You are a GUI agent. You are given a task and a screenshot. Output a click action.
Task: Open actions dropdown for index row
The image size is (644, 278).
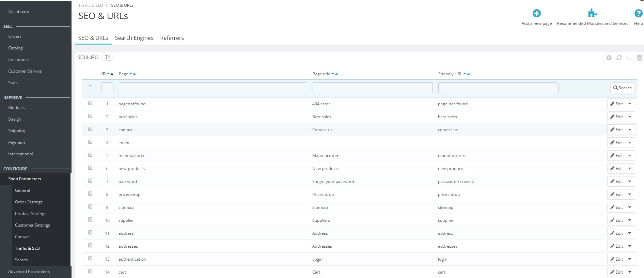click(630, 143)
